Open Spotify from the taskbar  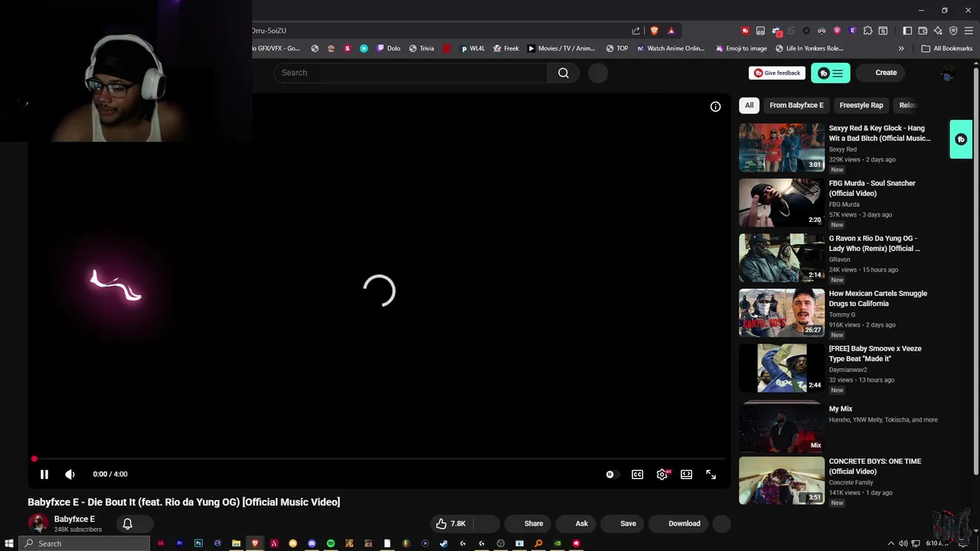point(331,543)
